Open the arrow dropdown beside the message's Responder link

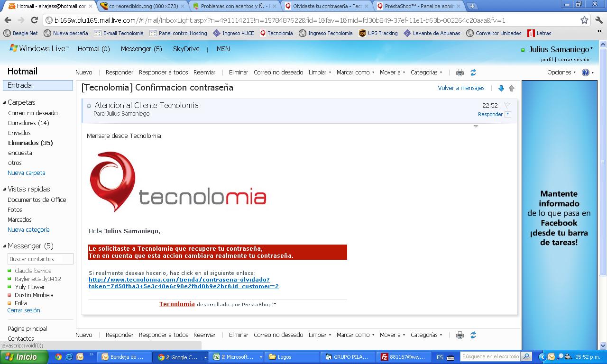pyautogui.click(x=508, y=114)
